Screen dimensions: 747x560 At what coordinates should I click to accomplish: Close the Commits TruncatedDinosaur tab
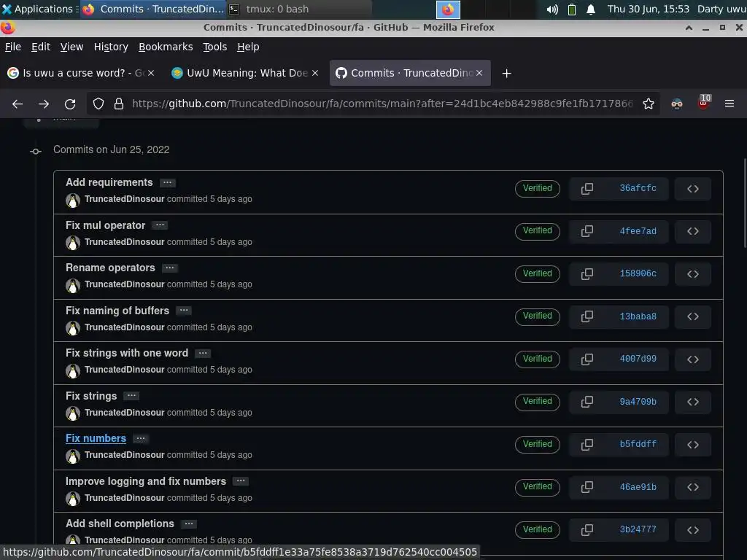(x=479, y=73)
